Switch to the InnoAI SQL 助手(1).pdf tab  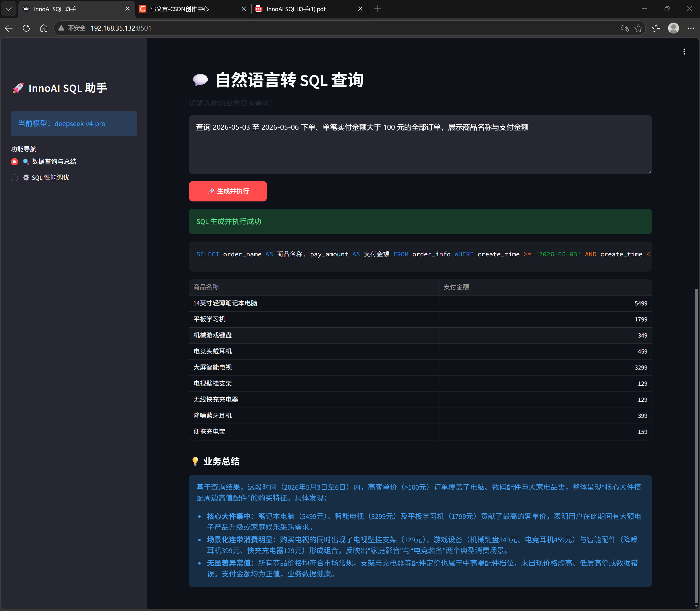coord(309,9)
